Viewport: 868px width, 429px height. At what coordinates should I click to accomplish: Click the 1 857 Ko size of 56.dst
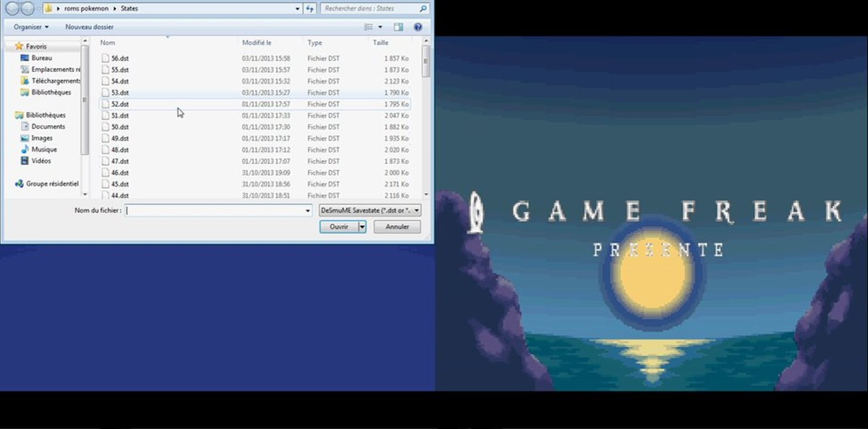pyautogui.click(x=396, y=58)
